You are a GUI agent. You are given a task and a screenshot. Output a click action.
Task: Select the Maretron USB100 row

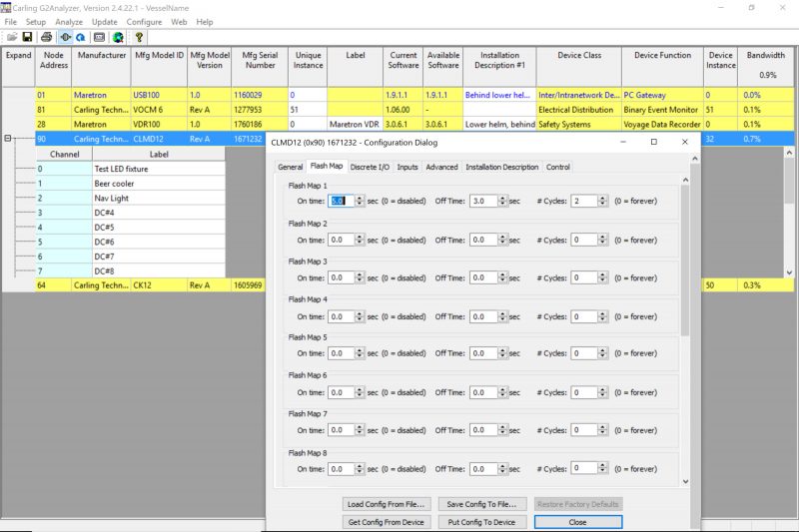coord(414,95)
